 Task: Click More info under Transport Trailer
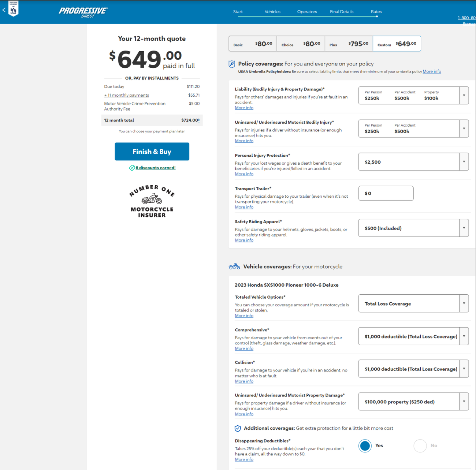(244, 207)
